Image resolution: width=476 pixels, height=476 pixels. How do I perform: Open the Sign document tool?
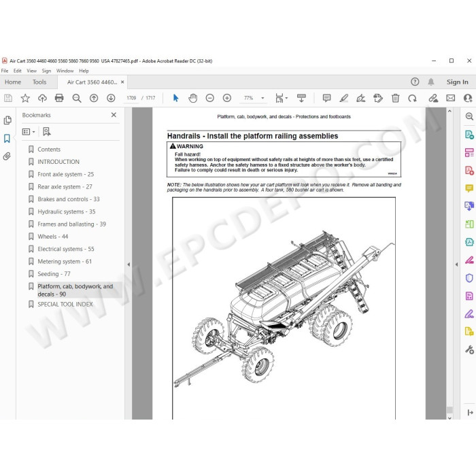[360, 98]
